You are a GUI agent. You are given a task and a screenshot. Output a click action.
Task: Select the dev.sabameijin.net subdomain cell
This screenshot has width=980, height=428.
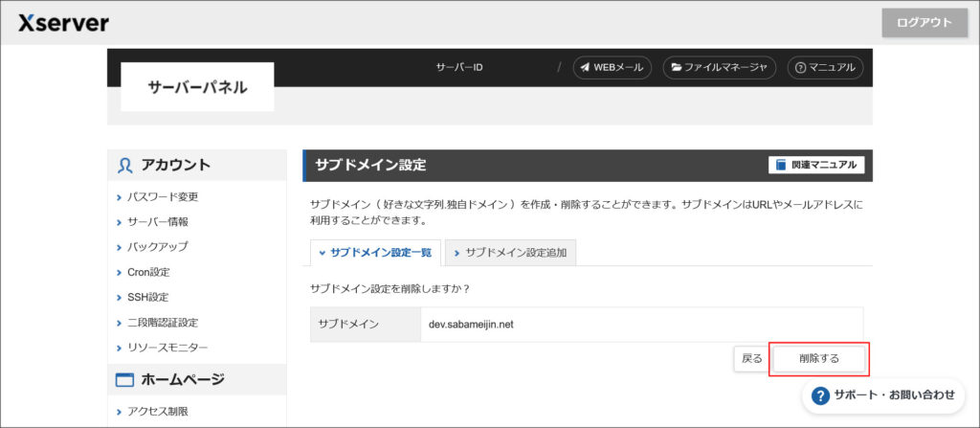pyautogui.click(x=469, y=325)
